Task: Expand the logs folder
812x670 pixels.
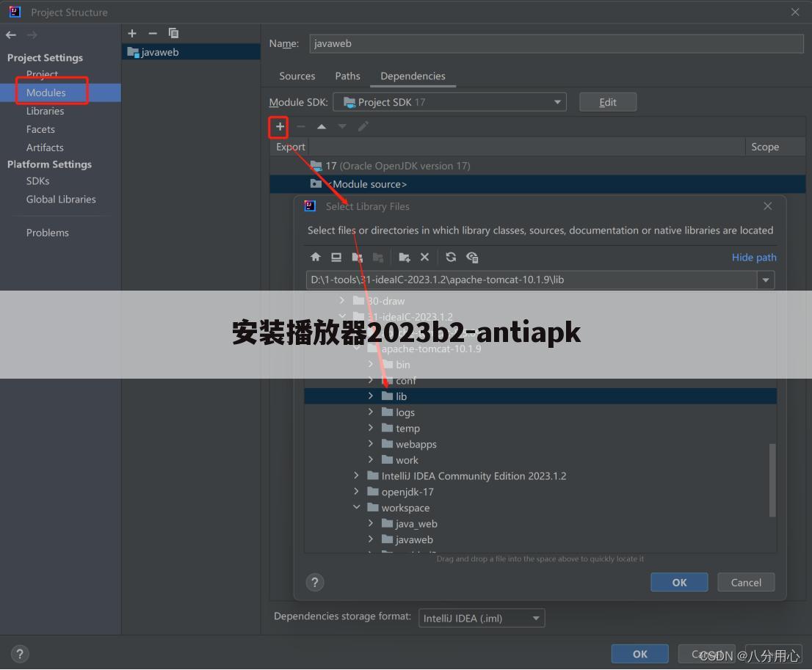Action: tap(370, 412)
